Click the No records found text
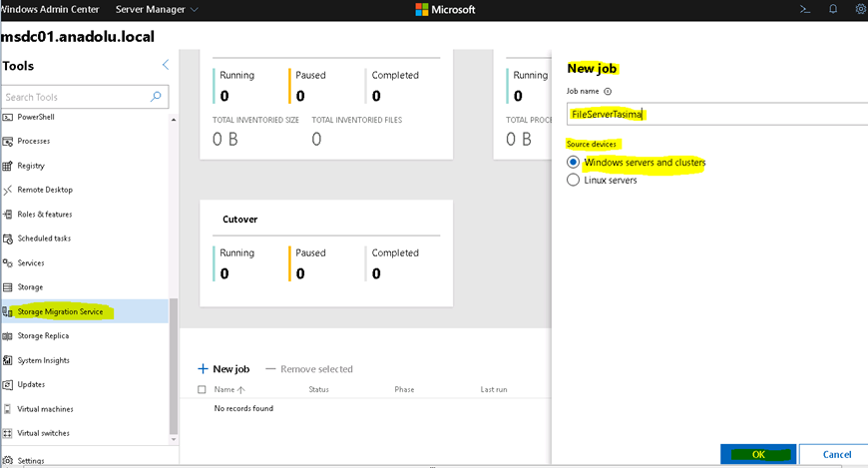 (243, 408)
